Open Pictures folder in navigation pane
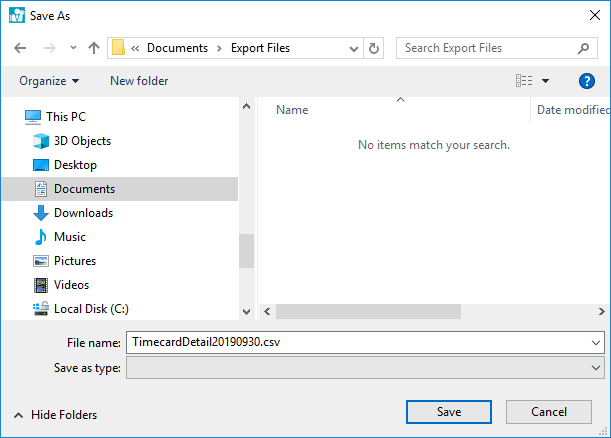Image resolution: width=611 pixels, height=438 pixels. pyautogui.click(x=75, y=261)
